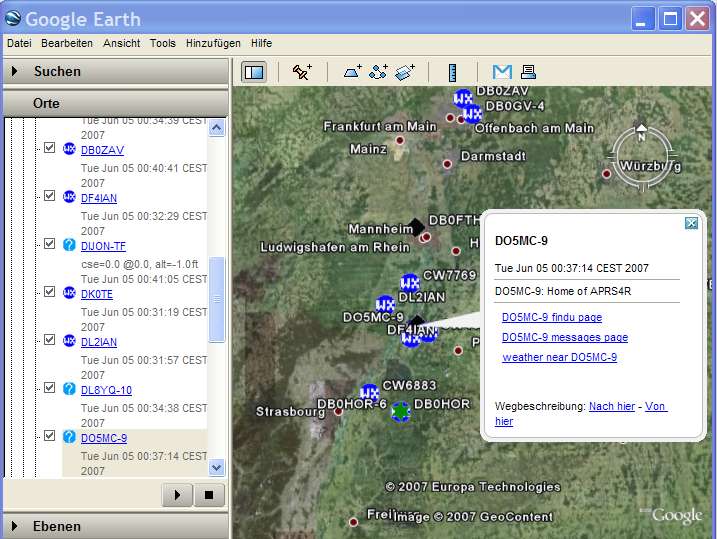Uncheck the DIJON-TF checkbox
Image resolution: width=717 pixels, height=539 pixels.
point(49,243)
